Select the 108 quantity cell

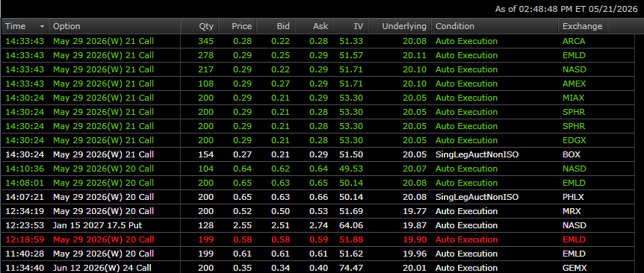pos(205,84)
